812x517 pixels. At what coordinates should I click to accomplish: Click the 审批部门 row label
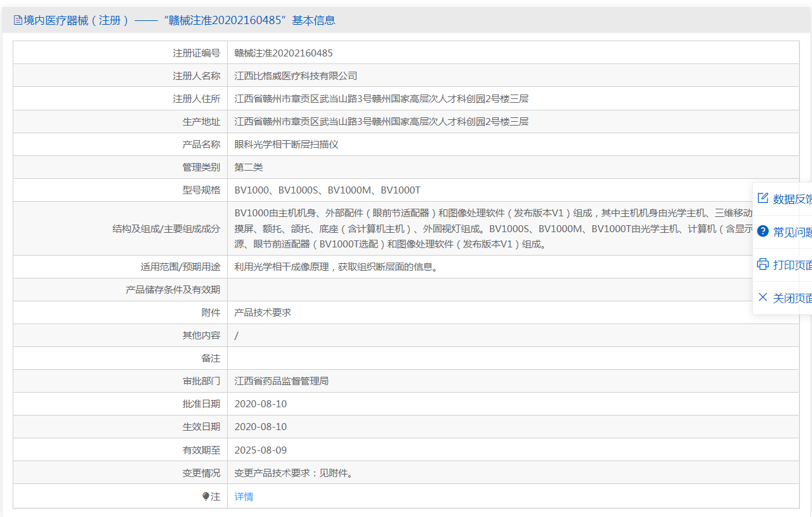click(202, 381)
